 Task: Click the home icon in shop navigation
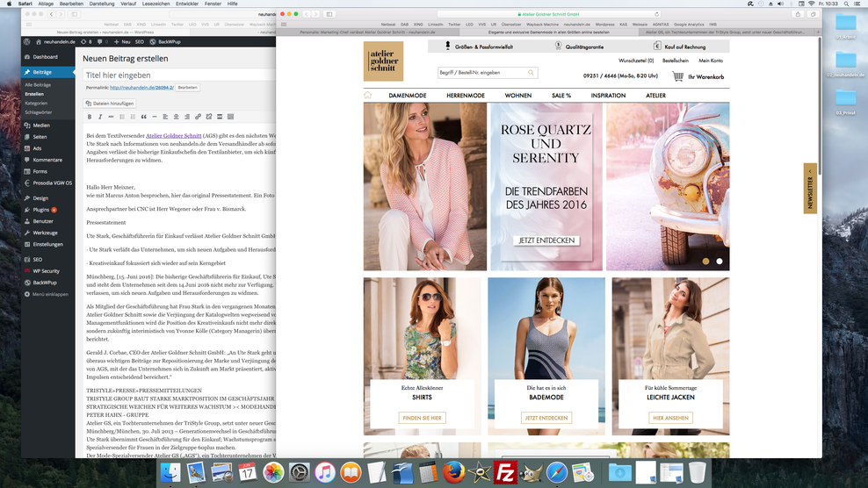[367, 95]
